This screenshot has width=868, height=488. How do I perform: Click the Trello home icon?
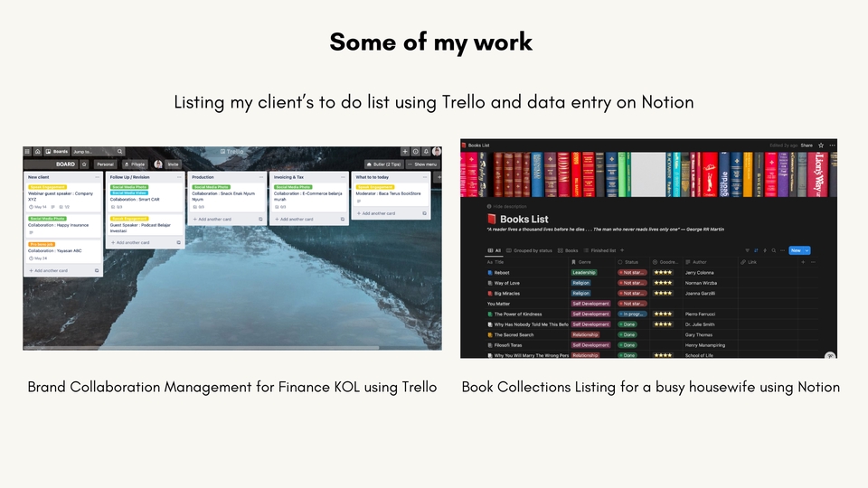point(38,152)
